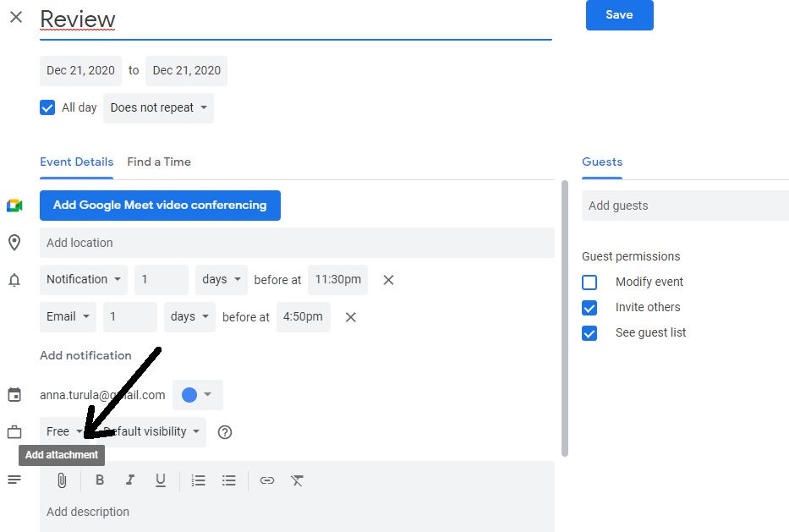
Task: Click Add notification
Action: (x=85, y=355)
